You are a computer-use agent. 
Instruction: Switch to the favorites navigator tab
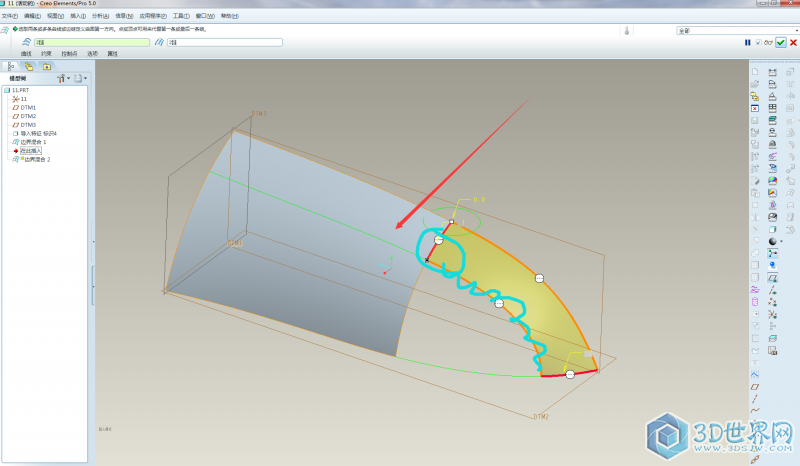[46, 66]
